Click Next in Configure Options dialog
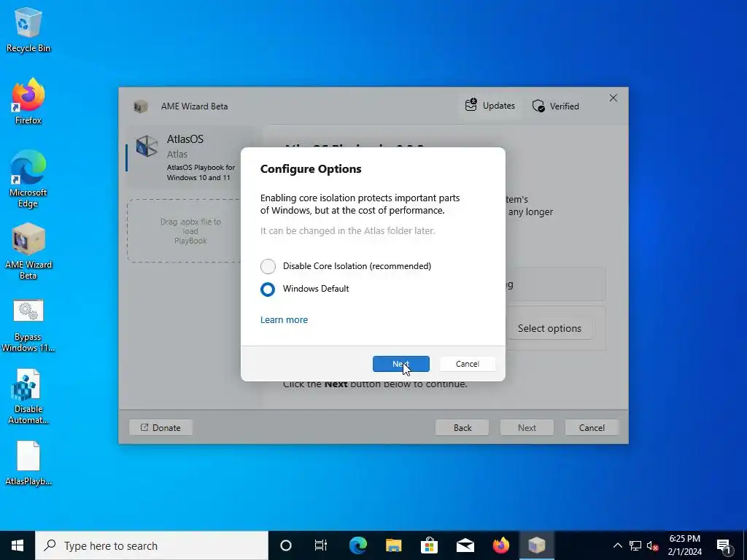Screen dimensions: 747x560 click(x=400, y=364)
